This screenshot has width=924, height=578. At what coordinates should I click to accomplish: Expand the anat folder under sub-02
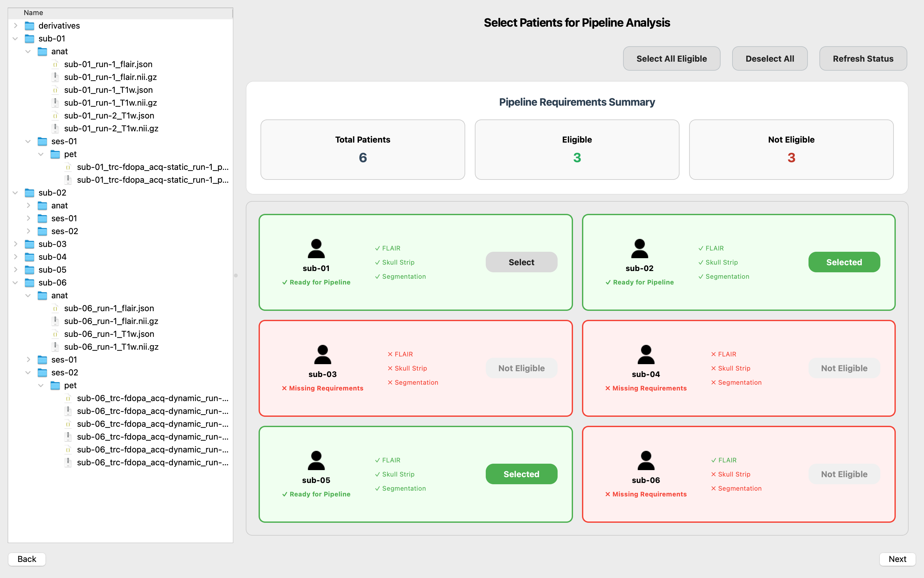click(x=29, y=205)
